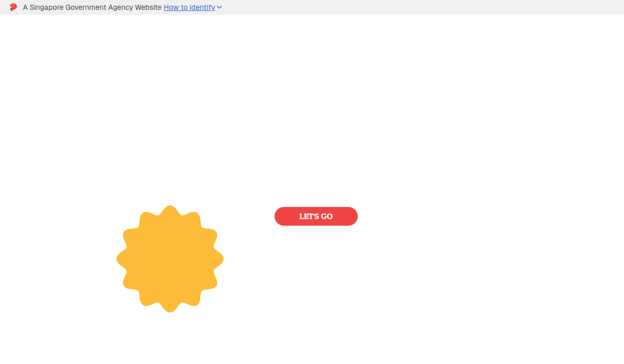Screen dimensions: 624x364
Task: Select 'A Singapore Government Agency Website' text
Action: (x=92, y=7)
